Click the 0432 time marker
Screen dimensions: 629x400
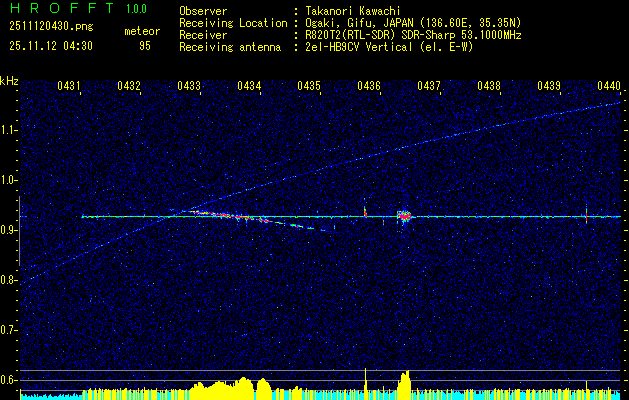pos(128,85)
